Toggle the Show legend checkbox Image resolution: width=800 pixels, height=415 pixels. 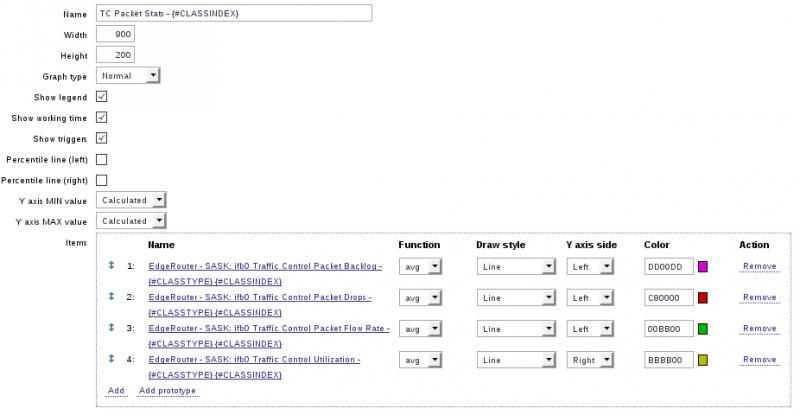[x=102, y=96]
